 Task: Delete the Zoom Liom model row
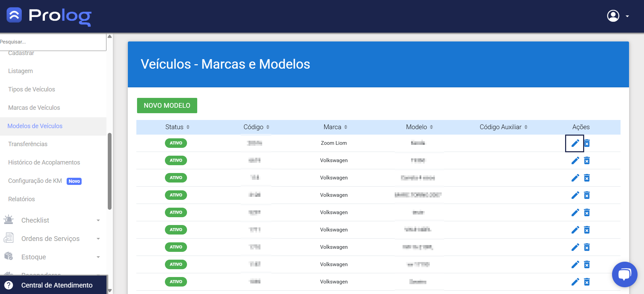pyautogui.click(x=587, y=143)
